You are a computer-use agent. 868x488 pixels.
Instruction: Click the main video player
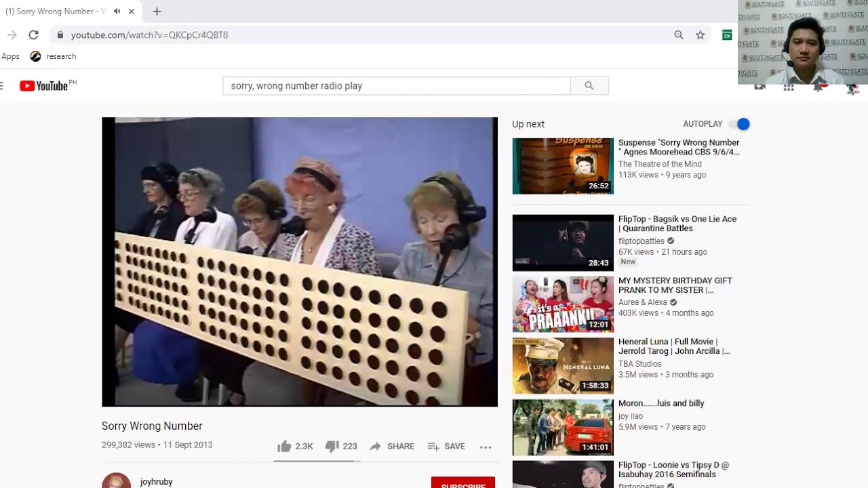tap(300, 262)
